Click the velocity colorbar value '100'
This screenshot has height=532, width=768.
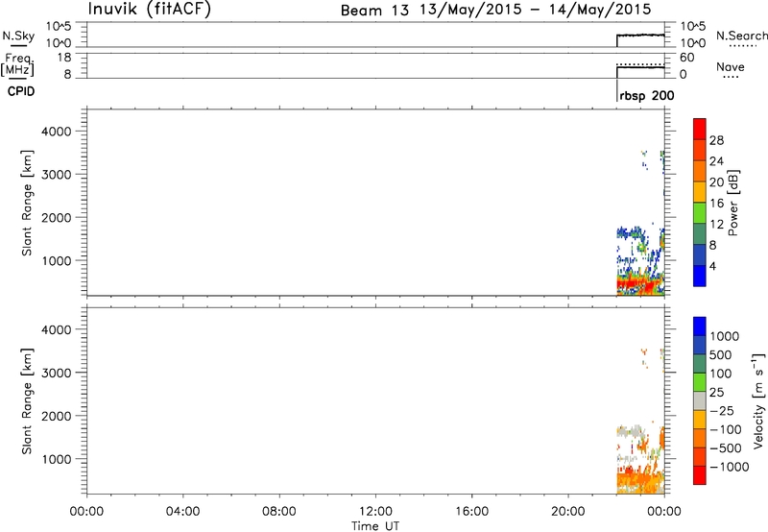721,374
